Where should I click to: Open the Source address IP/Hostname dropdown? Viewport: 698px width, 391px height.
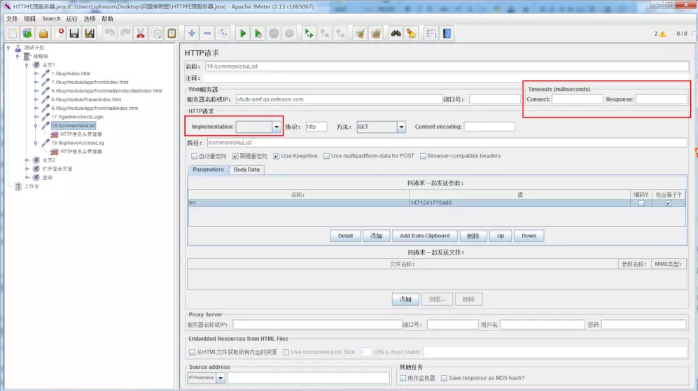220,378
